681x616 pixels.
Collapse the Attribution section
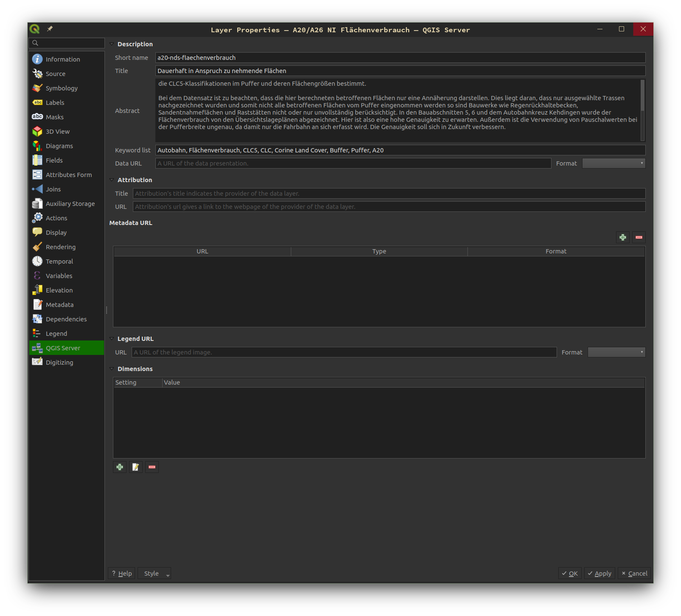tap(112, 180)
